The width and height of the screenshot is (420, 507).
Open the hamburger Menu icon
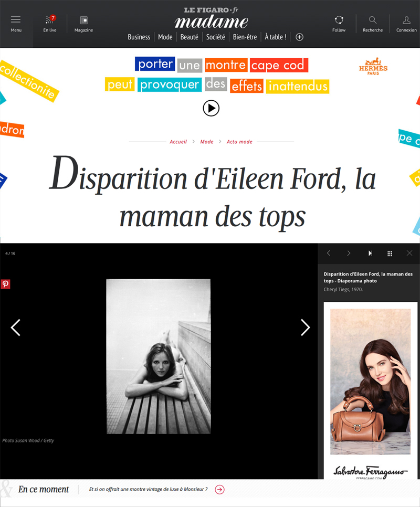16,20
